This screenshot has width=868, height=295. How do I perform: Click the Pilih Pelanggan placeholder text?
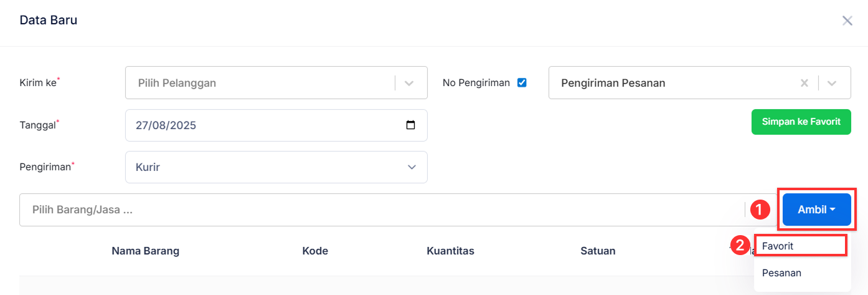[177, 83]
